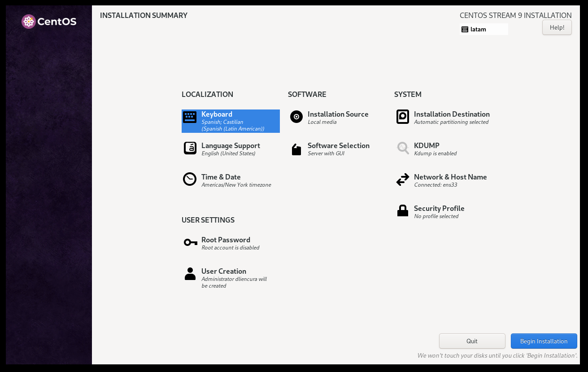The height and width of the screenshot is (372, 588).
Task: Open Network & Host Name label
Action: coord(450,177)
